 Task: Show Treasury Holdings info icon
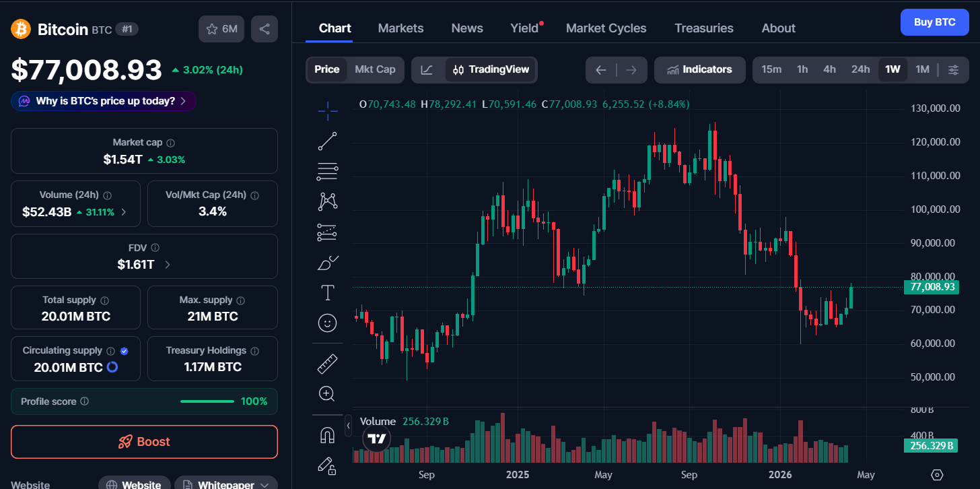point(255,351)
